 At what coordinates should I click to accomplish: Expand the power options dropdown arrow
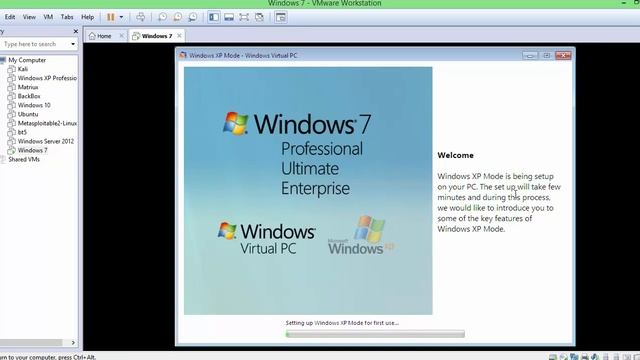[x=121, y=17]
